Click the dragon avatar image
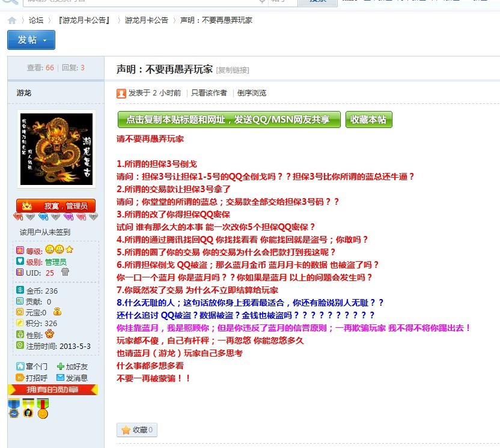 click(x=56, y=150)
